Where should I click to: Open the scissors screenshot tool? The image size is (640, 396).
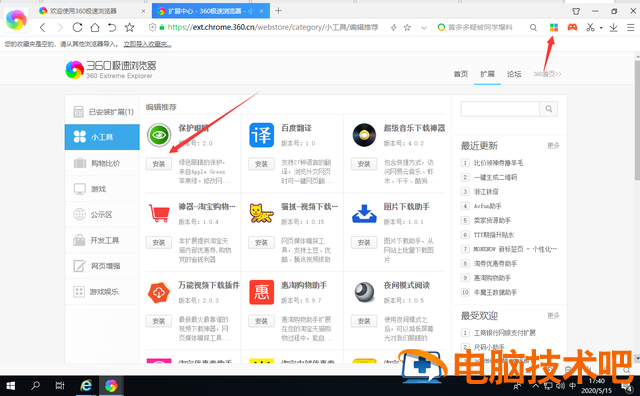coord(590,27)
